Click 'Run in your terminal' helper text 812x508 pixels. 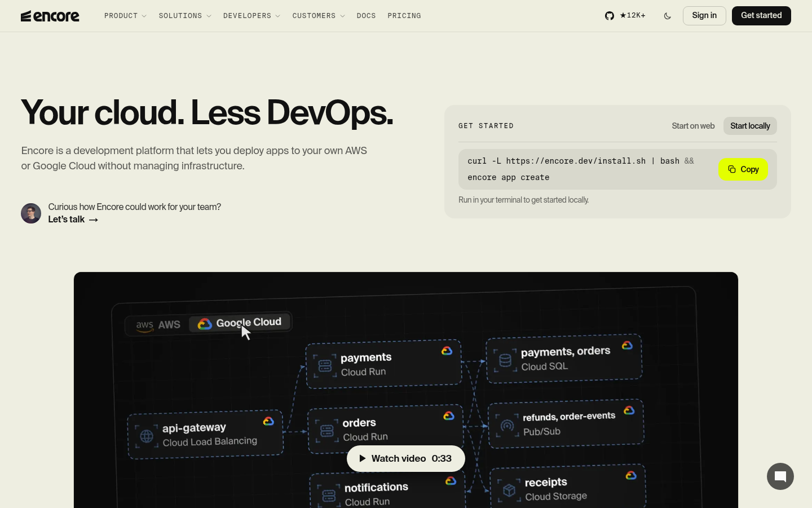click(523, 200)
